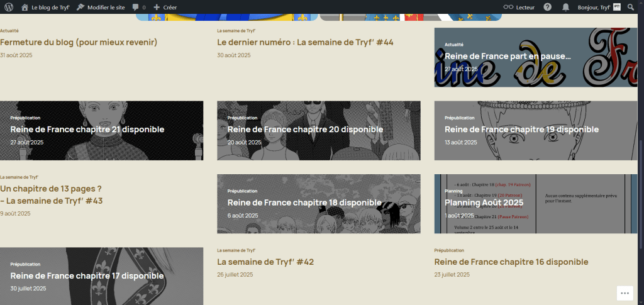The width and height of the screenshot is (644, 305).
Task: Open the comments bubble icon
Action: click(x=139, y=7)
